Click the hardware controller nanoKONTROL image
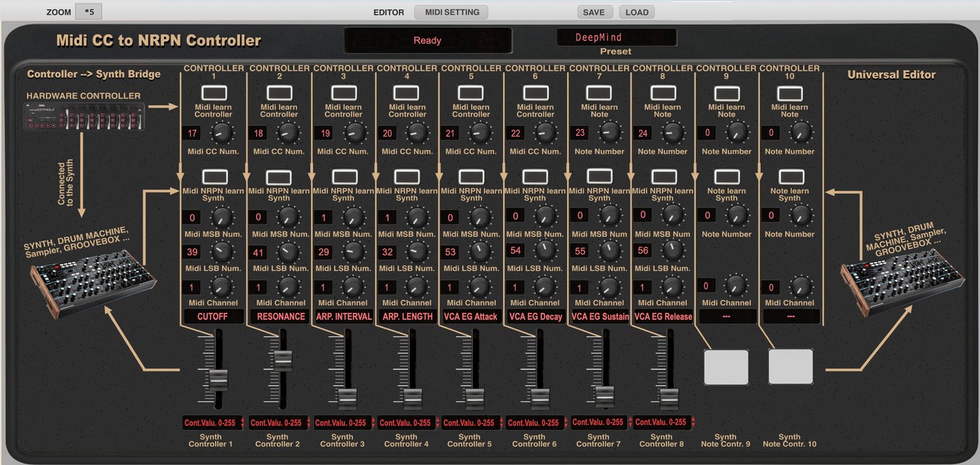The height and width of the screenshot is (465, 980). pyautogui.click(x=83, y=118)
